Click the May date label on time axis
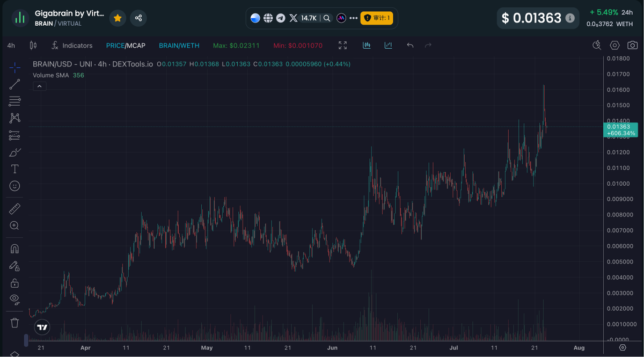Screen dimensions: 644x357 coord(207,348)
